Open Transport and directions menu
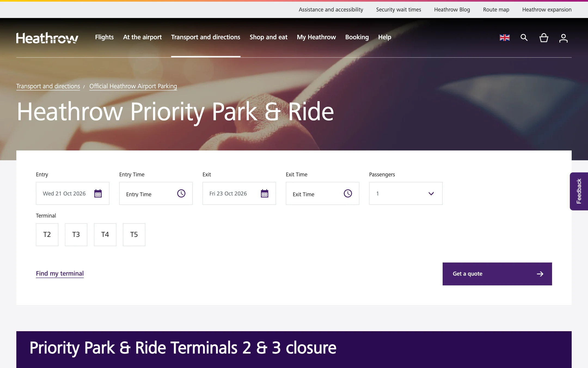The image size is (588, 368). click(x=206, y=37)
